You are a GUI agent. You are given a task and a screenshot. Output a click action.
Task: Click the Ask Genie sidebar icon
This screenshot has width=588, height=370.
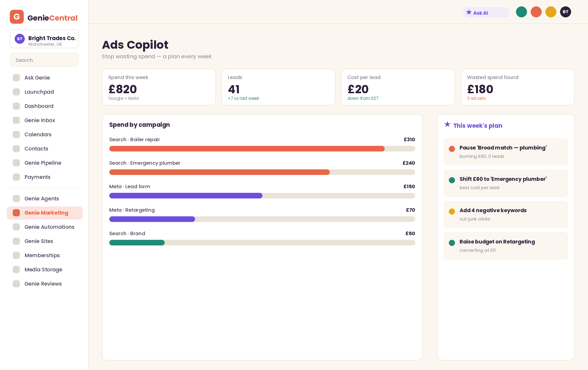tap(16, 78)
